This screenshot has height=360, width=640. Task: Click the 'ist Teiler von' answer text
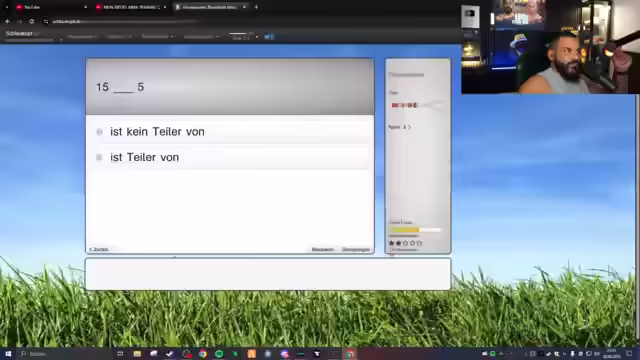click(x=144, y=157)
